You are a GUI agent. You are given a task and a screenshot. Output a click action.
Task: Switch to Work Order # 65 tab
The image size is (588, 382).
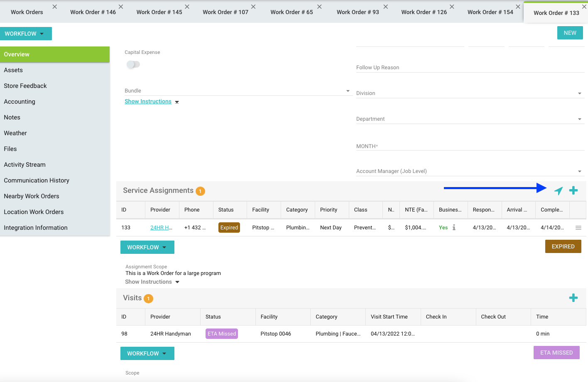coord(292,12)
